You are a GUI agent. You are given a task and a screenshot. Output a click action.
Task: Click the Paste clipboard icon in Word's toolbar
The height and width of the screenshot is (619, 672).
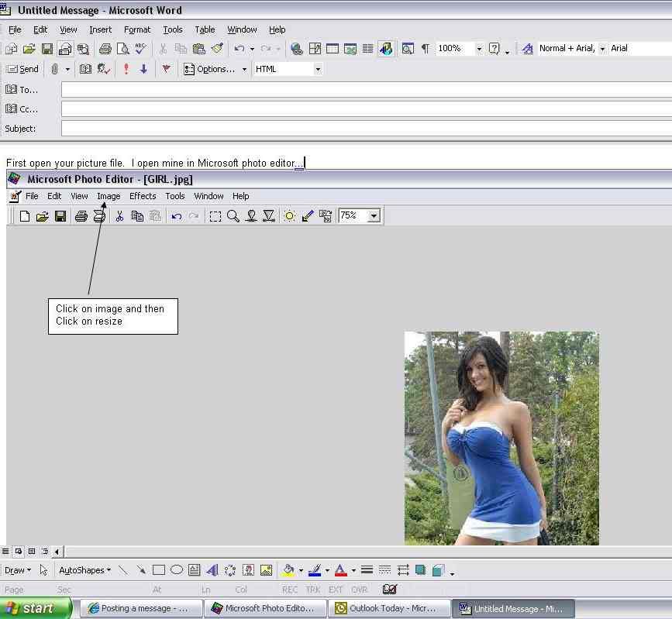199,49
